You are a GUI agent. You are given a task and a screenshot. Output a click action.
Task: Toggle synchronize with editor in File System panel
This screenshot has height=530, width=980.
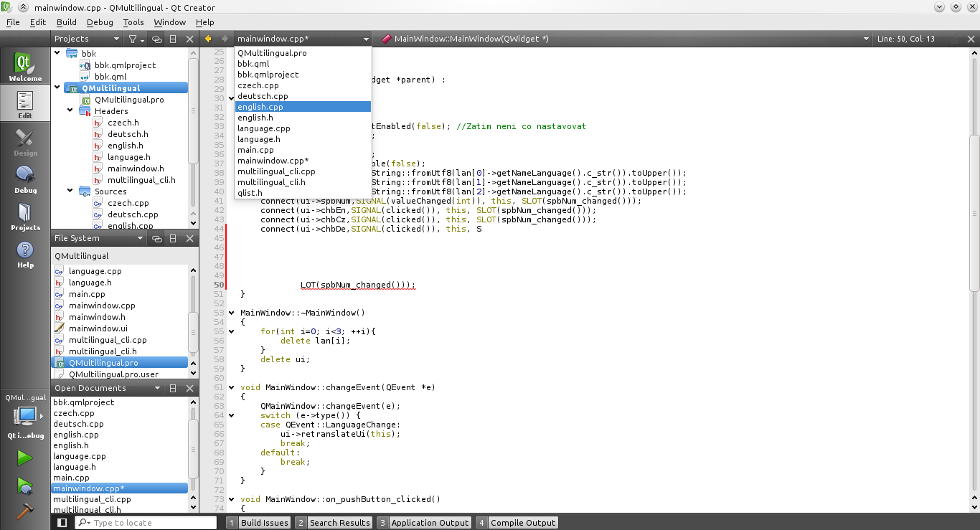coord(156,238)
